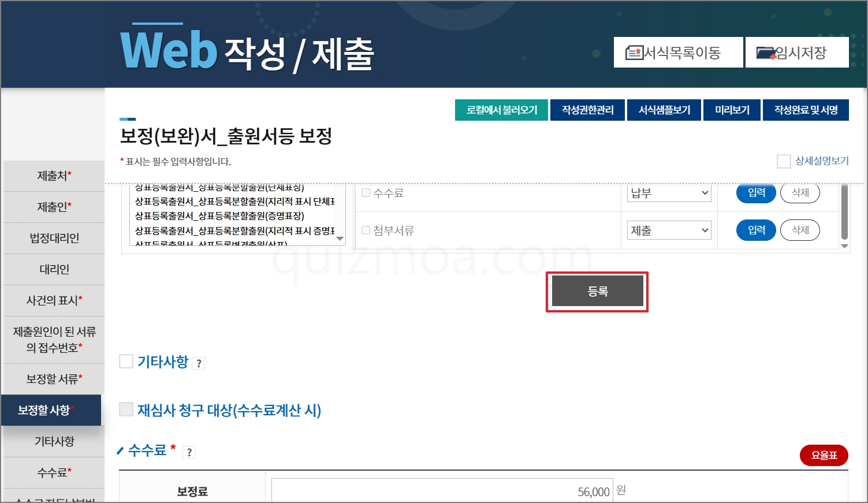
Task: Select 상표등록분할출원(지리적 표시 증명표 list item
Action: (234, 230)
